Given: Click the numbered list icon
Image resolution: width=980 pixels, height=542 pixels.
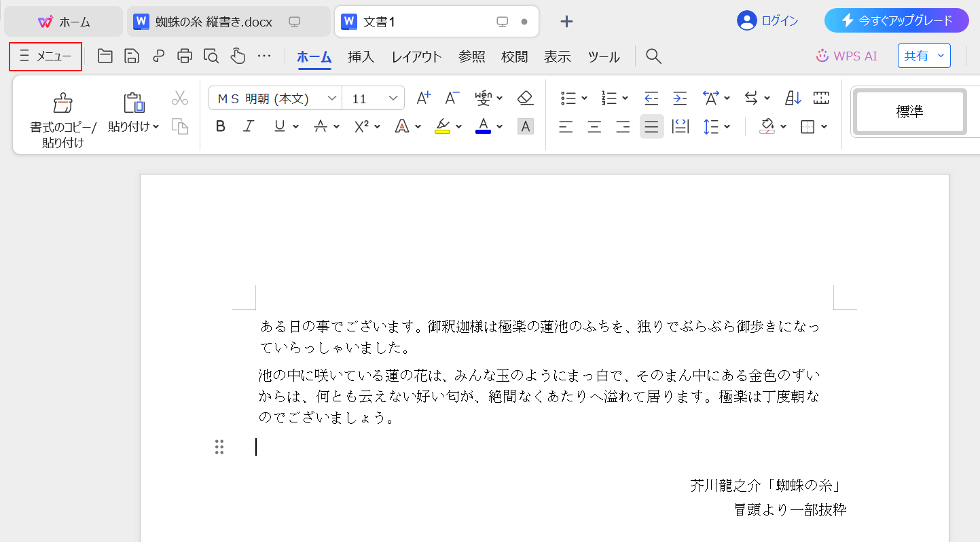Looking at the screenshot, I should 609,98.
